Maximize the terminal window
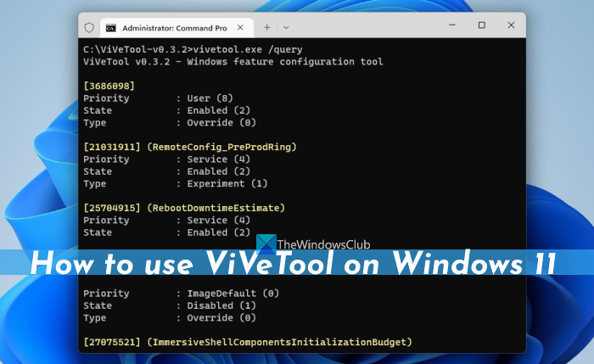Screen dimensions: 594x364 pyautogui.click(x=481, y=25)
